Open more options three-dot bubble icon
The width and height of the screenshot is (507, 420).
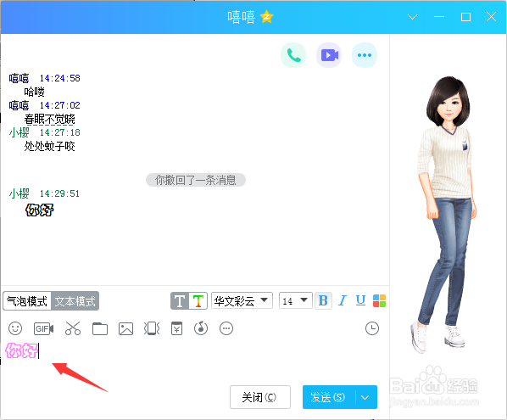(x=365, y=55)
